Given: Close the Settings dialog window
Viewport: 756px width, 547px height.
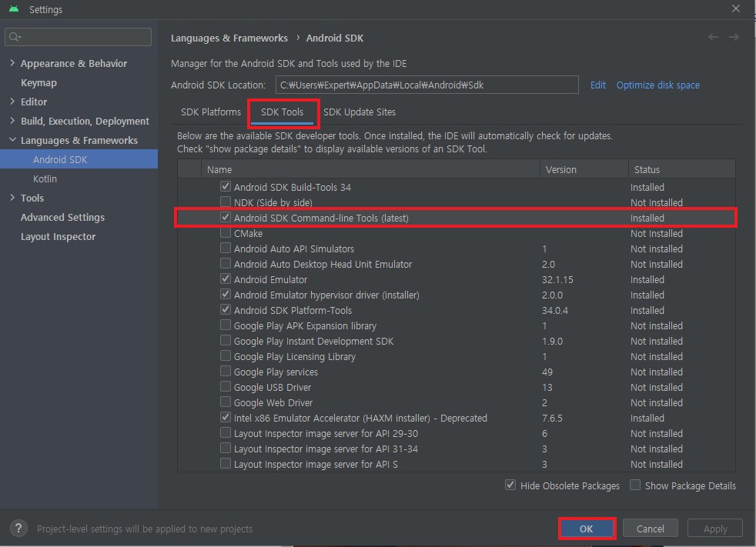Looking at the screenshot, I should (x=736, y=8).
